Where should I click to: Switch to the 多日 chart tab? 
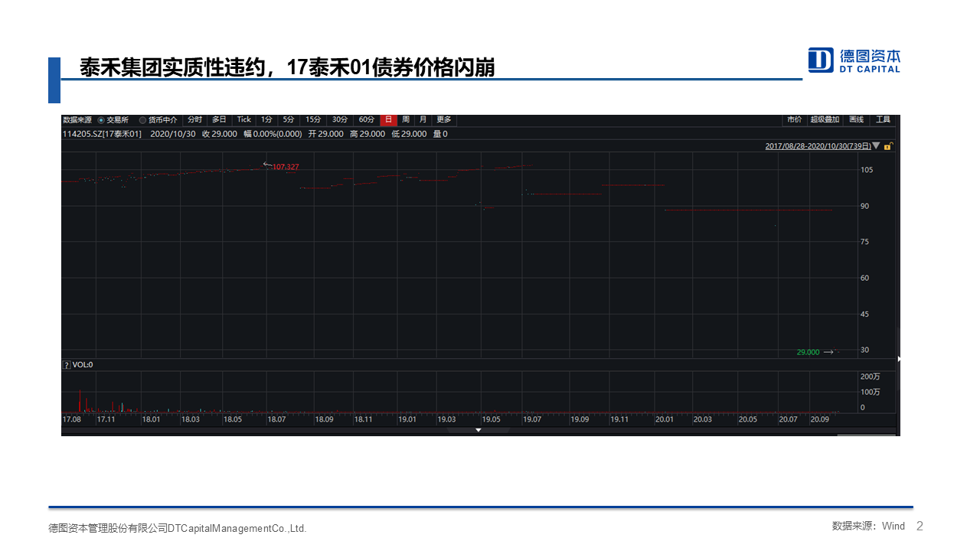point(219,120)
